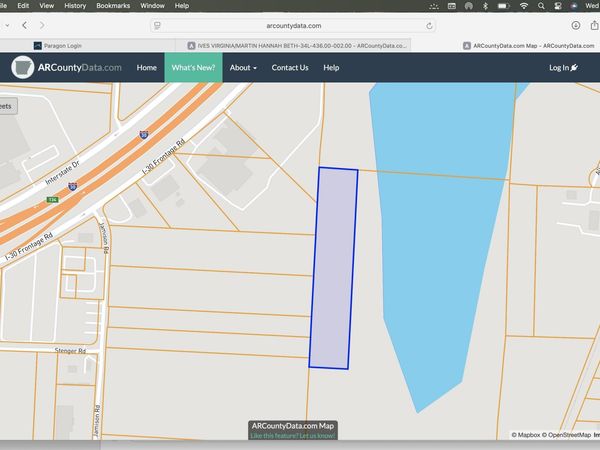
Task: Click the Share icon in Safari toolbar
Action: pyautogui.click(x=594, y=25)
